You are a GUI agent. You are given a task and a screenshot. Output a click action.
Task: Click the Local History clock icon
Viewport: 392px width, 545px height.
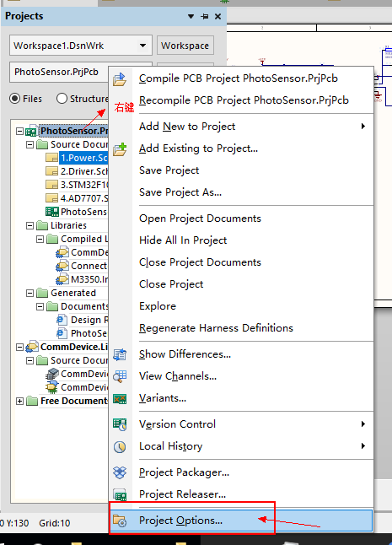tap(120, 446)
